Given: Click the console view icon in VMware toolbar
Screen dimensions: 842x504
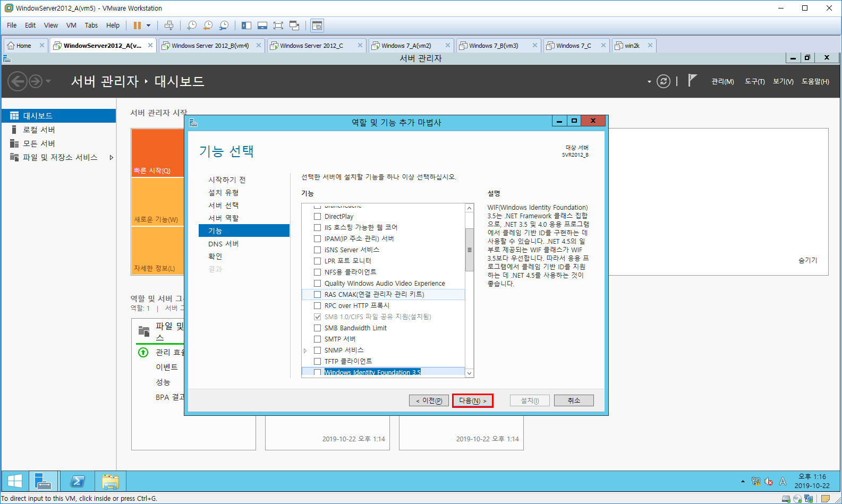Looking at the screenshot, I should coord(317,25).
